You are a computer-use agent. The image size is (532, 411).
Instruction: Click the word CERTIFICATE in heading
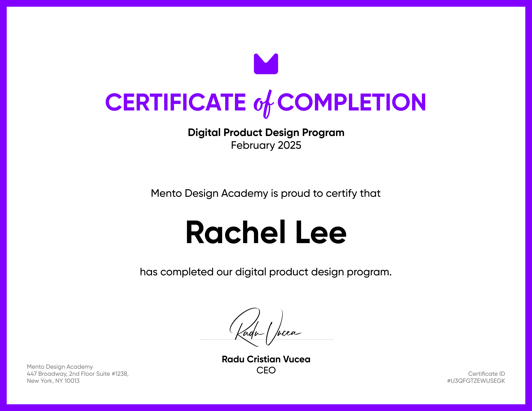175,102
